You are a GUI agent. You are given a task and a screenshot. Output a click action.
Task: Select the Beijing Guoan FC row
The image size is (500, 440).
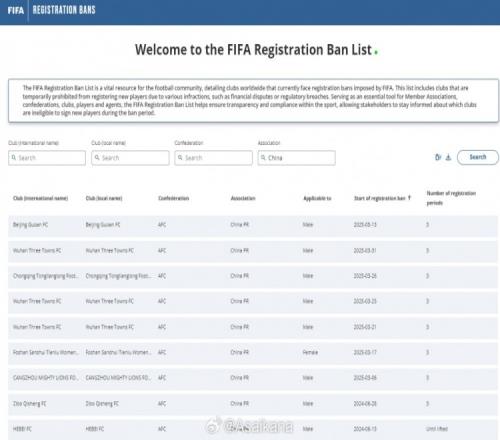pyautogui.click(x=253, y=225)
